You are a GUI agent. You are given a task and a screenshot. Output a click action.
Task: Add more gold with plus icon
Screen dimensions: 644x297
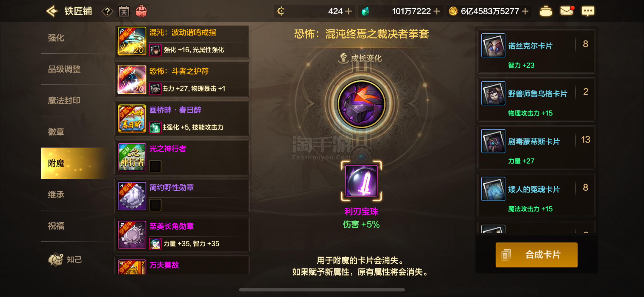click(x=525, y=11)
